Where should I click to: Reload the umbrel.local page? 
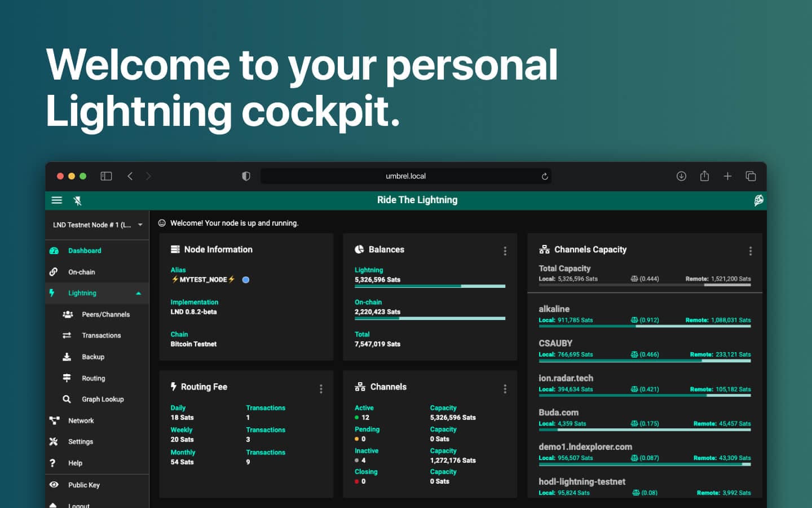pyautogui.click(x=545, y=176)
